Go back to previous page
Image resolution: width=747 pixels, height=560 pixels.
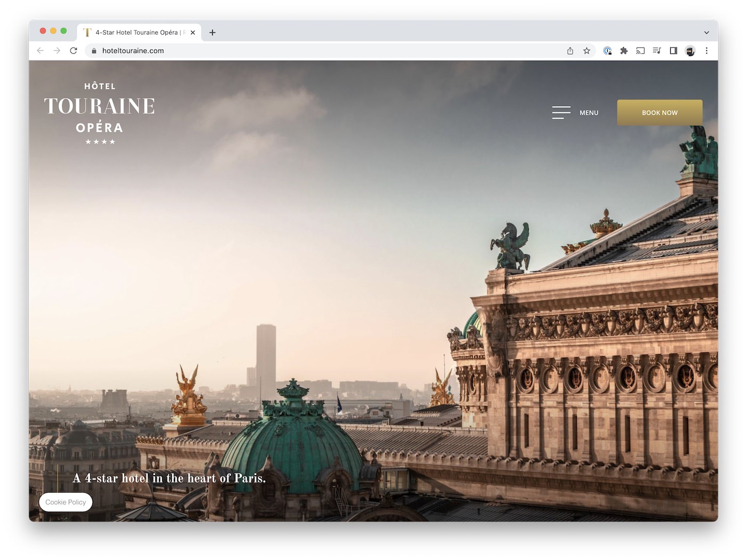click(x=41, y=51)
